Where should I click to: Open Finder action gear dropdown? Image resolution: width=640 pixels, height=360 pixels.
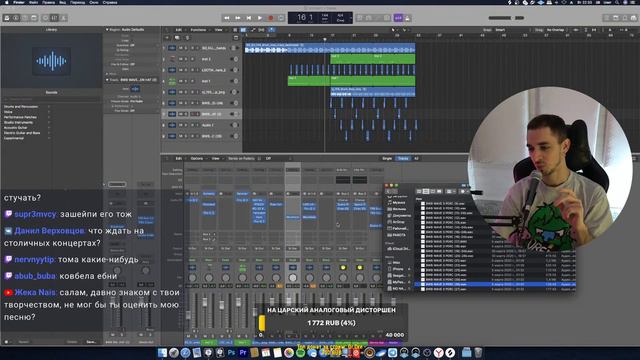463,191
